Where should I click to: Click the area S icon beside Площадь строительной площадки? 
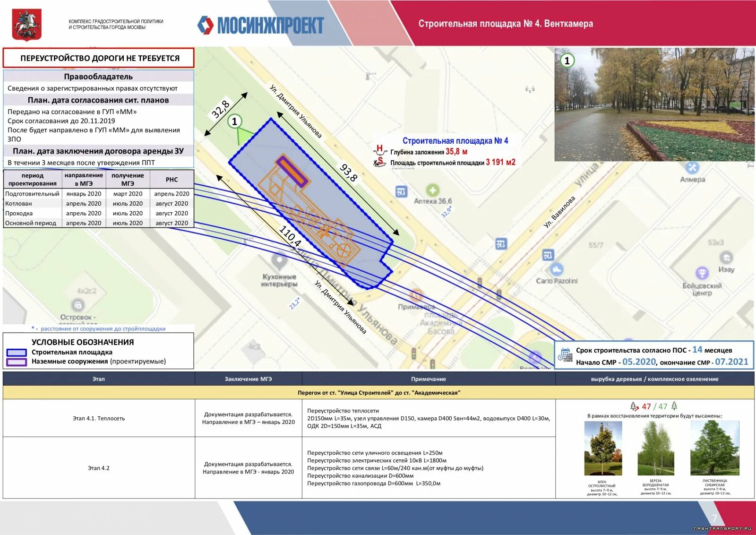click(379, 162)
